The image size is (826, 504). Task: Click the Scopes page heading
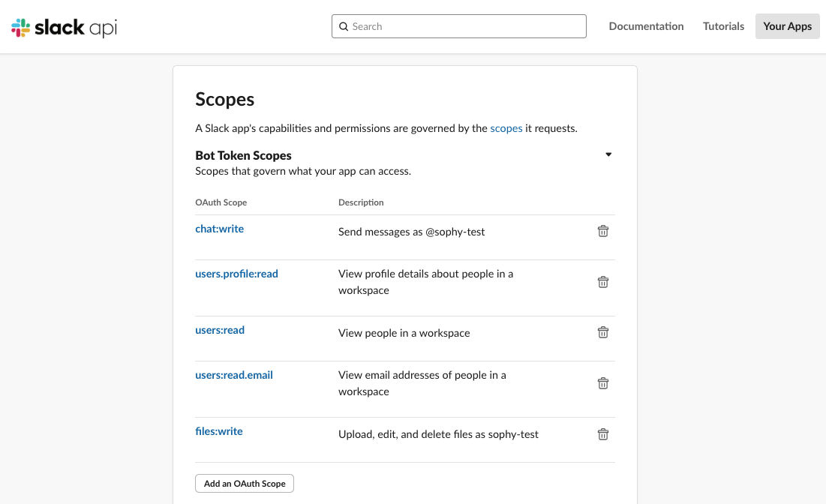(225, 99)
